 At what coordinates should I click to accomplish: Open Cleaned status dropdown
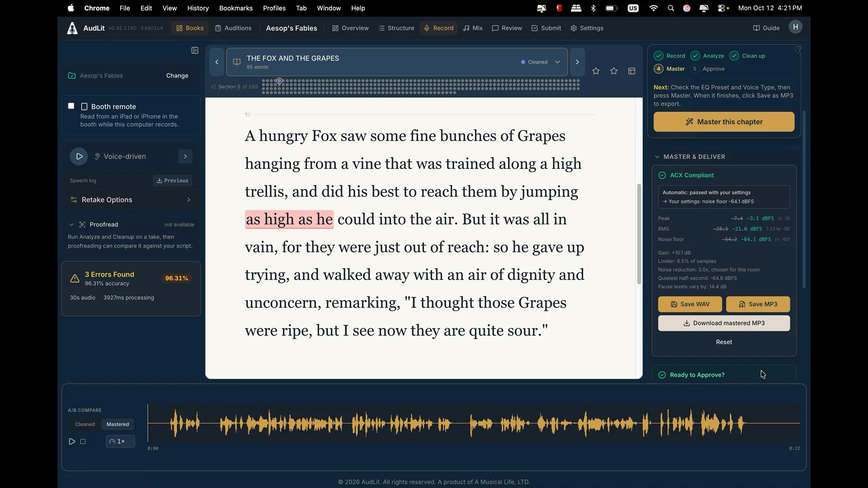click(x=541, y=62)
